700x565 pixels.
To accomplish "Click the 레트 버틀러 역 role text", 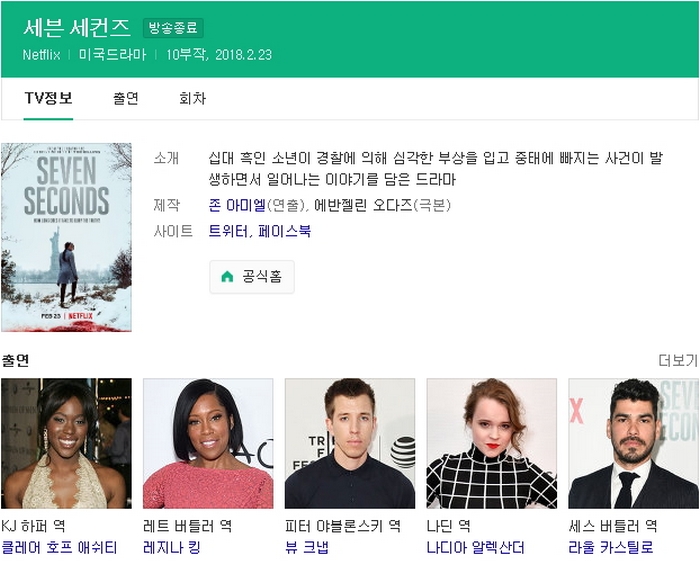I will (x=188, y=526).
